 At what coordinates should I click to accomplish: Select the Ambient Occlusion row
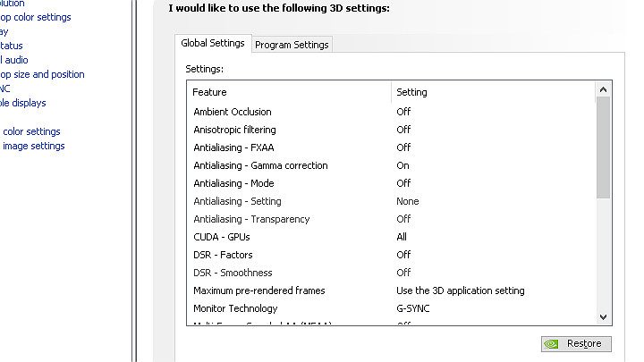233,112
